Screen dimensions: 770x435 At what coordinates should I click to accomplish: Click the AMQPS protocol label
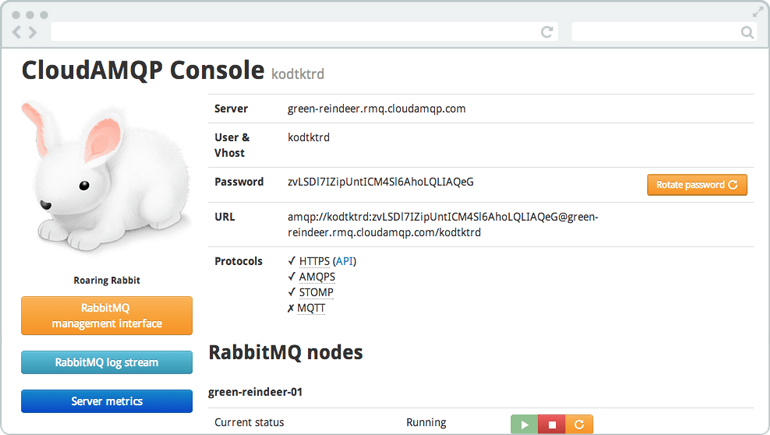pyautogui.click(x=317, y=277)
